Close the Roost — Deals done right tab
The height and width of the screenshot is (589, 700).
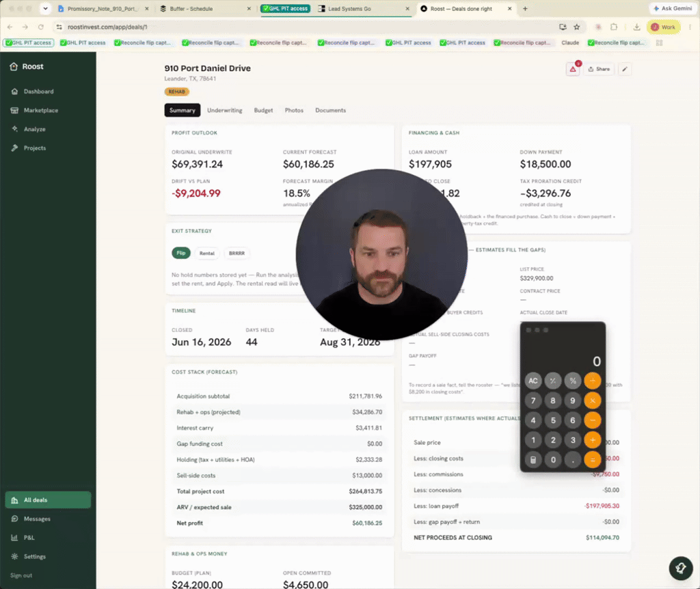coord(509,8)
